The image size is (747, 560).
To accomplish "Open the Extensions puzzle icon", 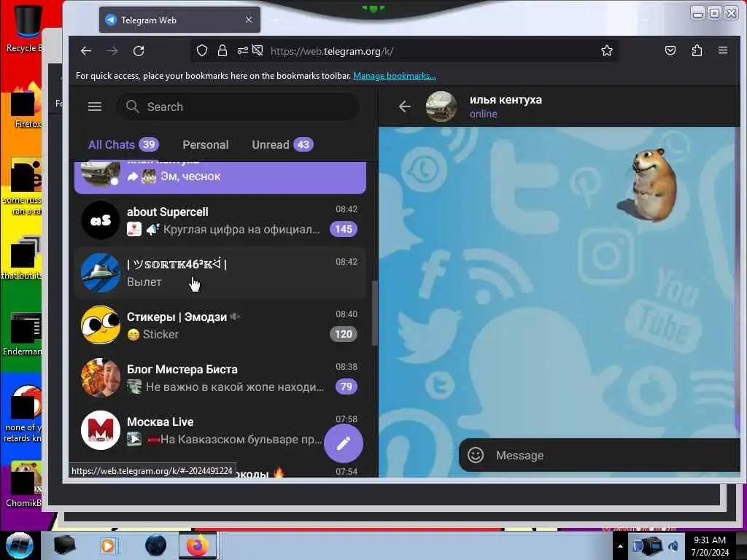I will tap(697, 50).
